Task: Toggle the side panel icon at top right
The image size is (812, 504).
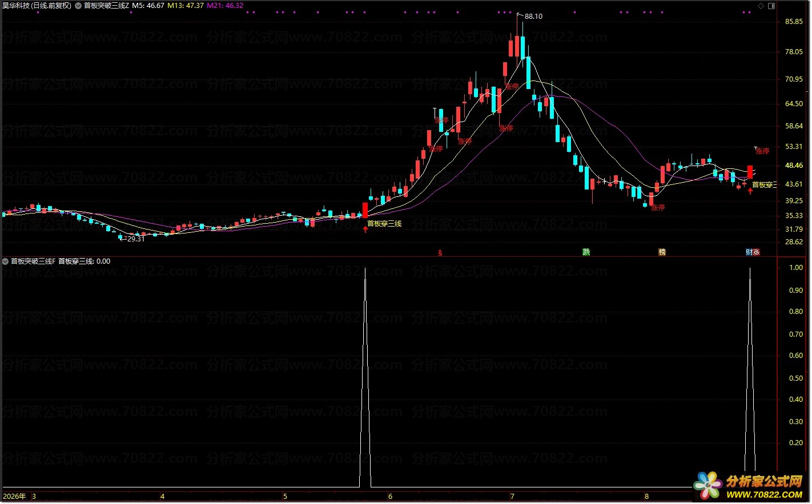Action: coord(771,6)
